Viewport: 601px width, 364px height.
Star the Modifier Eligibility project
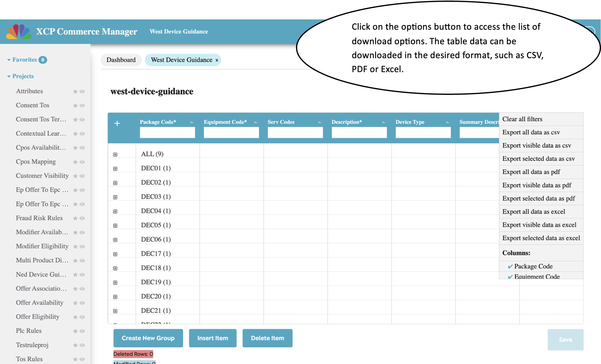click(75, 246)
